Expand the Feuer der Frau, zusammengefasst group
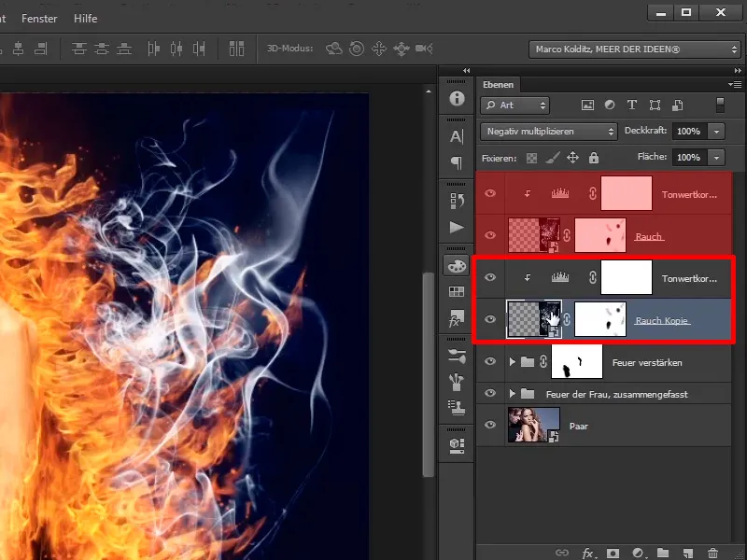 point(513,394)
